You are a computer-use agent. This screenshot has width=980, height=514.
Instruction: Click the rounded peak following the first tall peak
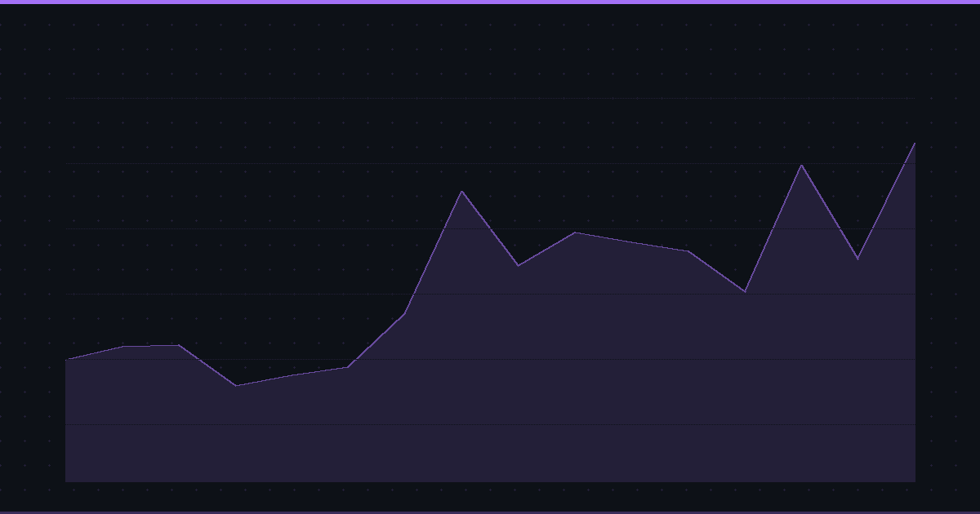coord(575,233)
